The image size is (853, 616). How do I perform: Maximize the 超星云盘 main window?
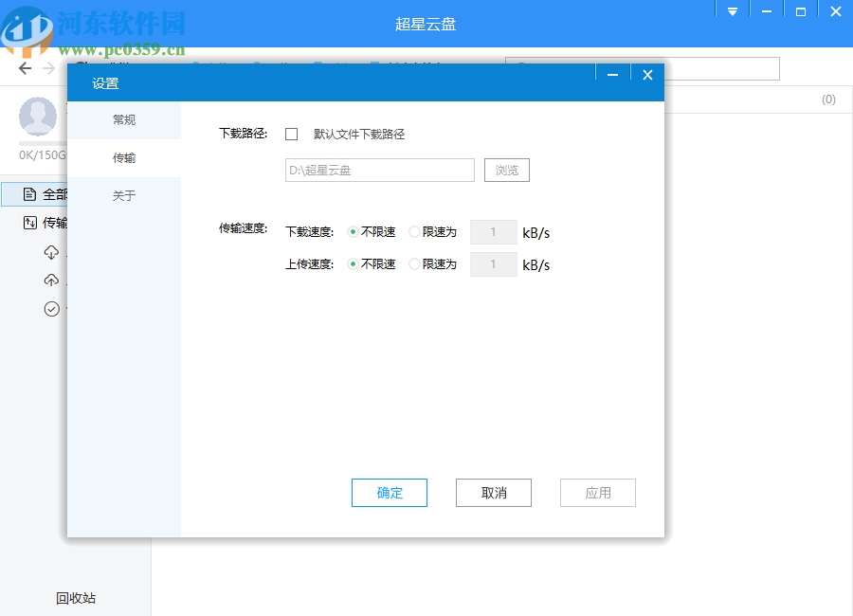click(x=801, y=12)
